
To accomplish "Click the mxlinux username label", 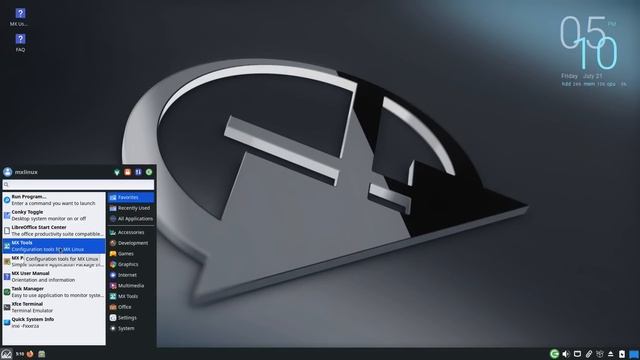I will click(x=26, y=172).
